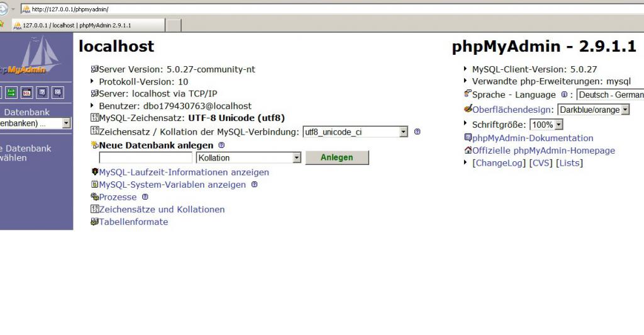Click the Benutzer dbo179430763@localhost text

coord(175,106)
